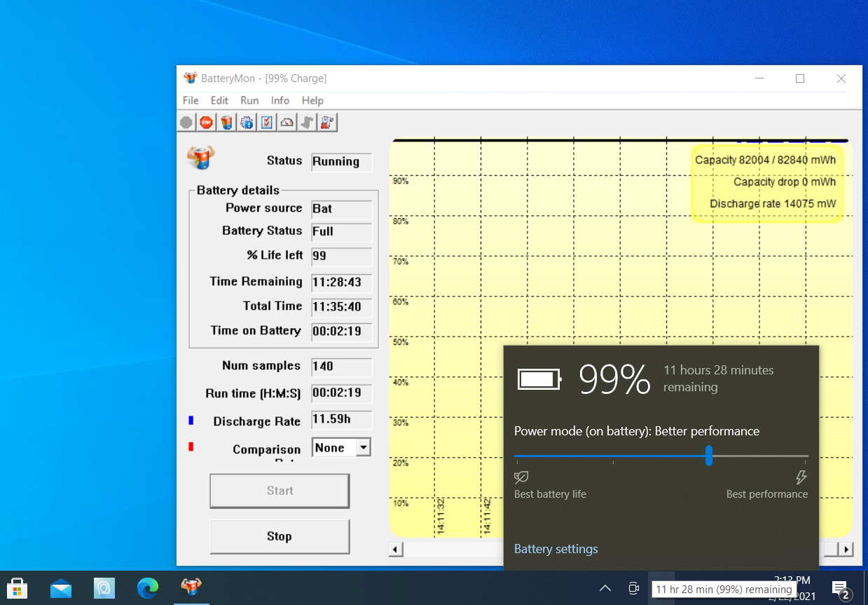
Task: Click the "11 hours 28 minutes remaining" text
Action: pos(719,379)
